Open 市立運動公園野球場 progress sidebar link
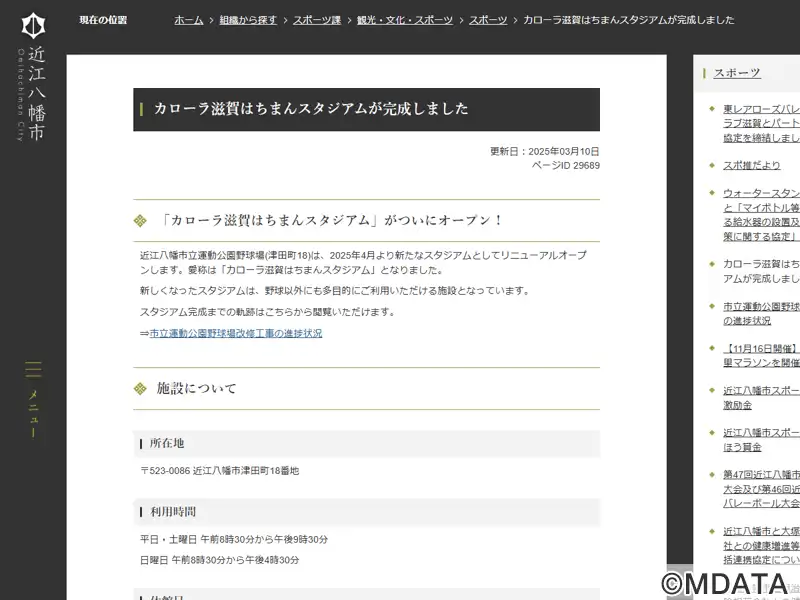This screenshot has width=800, height=600. (761, 313)
